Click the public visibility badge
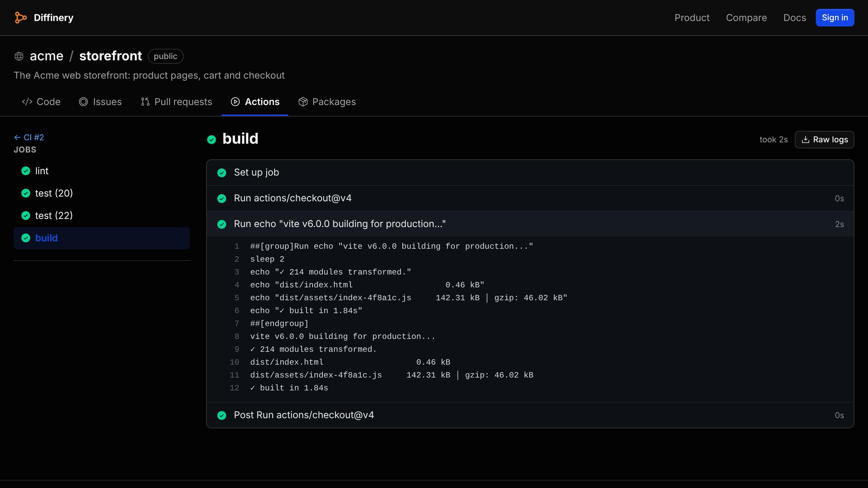The width and height of the screenshot is (868, 488). click(x=165, y=56)
